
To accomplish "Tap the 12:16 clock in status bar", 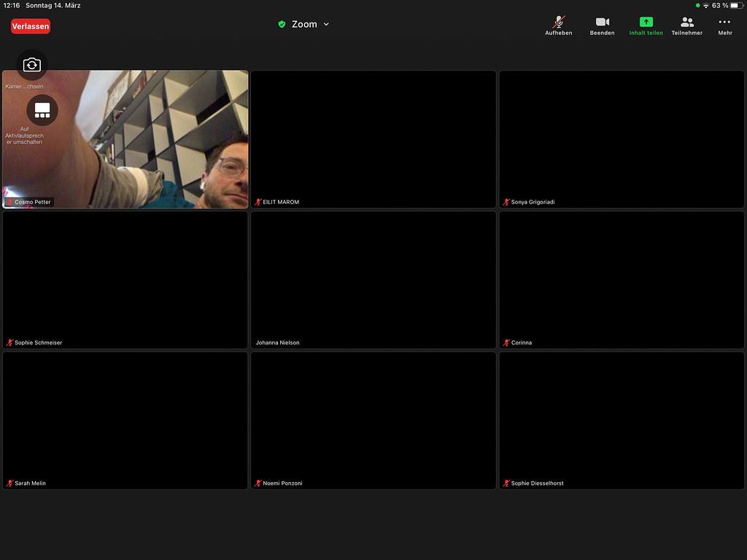I will 12,6.
